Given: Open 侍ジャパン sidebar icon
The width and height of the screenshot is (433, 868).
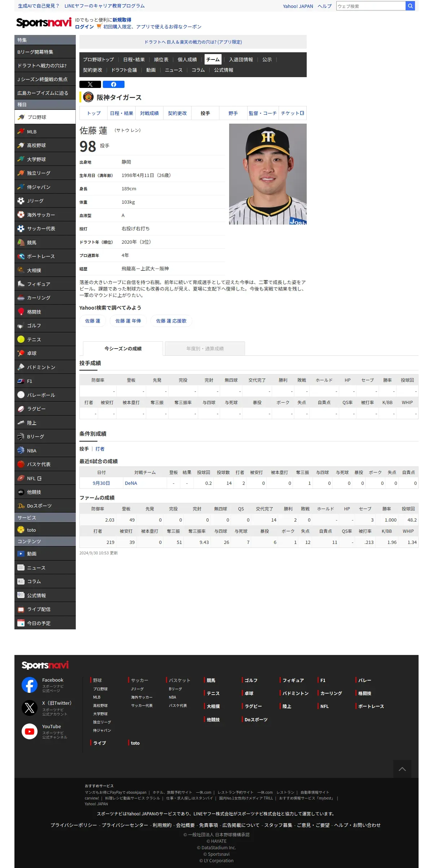Looking at the screenshot, I should click(x=21, y=187).
